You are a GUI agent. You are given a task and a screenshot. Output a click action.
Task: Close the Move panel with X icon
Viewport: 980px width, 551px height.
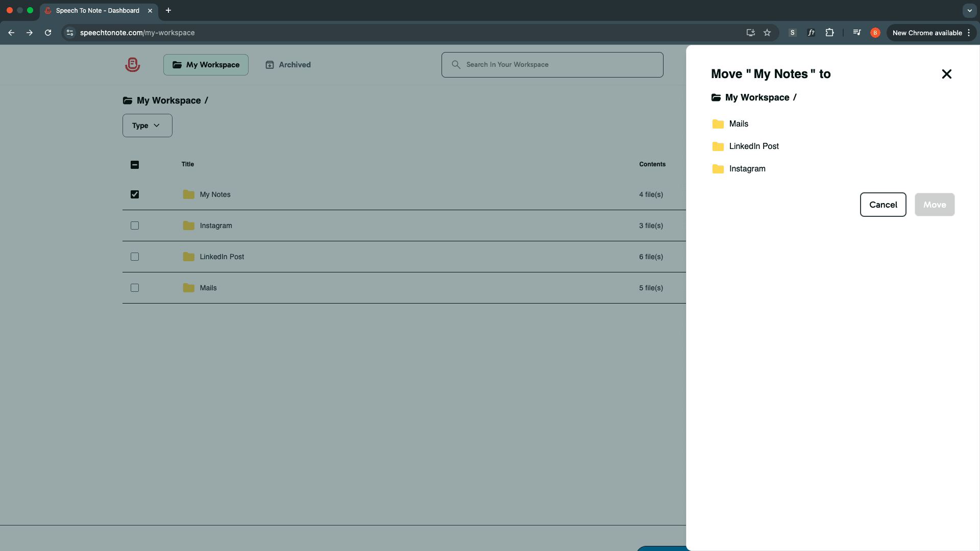[946, 74]
